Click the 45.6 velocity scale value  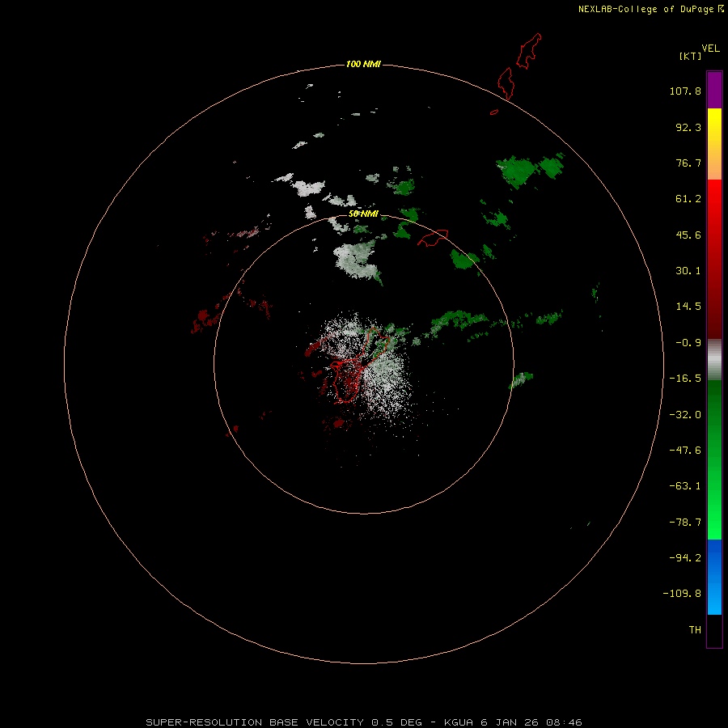(688, 235)
